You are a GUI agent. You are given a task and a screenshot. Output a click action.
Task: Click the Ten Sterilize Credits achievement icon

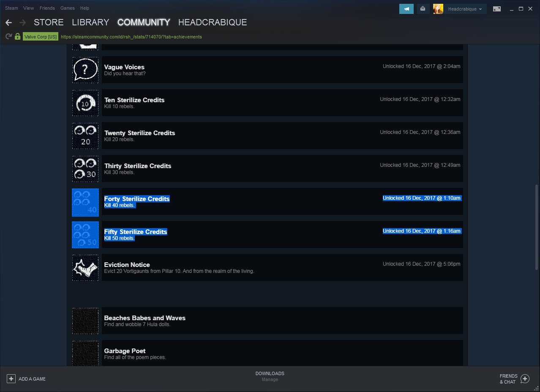point(85,103)
